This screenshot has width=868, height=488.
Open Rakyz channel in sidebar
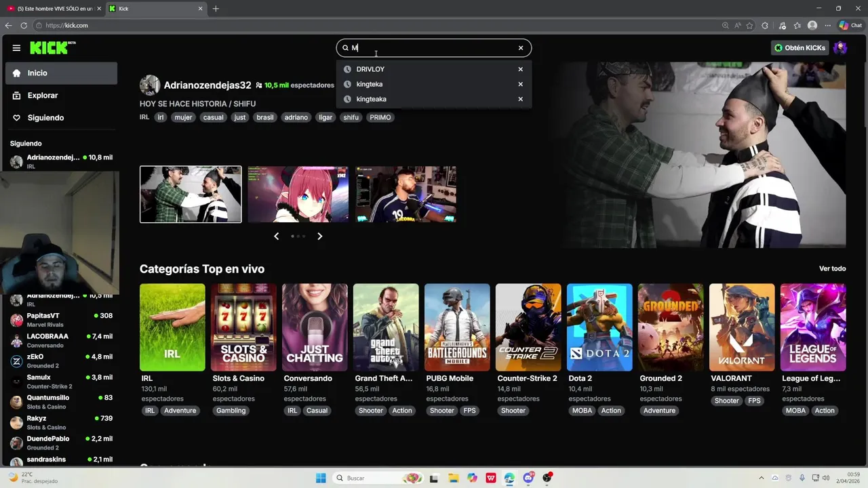61,422
